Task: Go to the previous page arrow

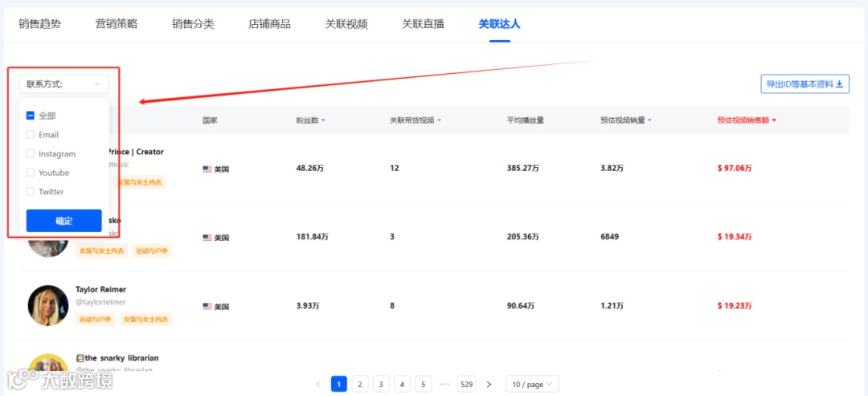Action: click(317, 384)
